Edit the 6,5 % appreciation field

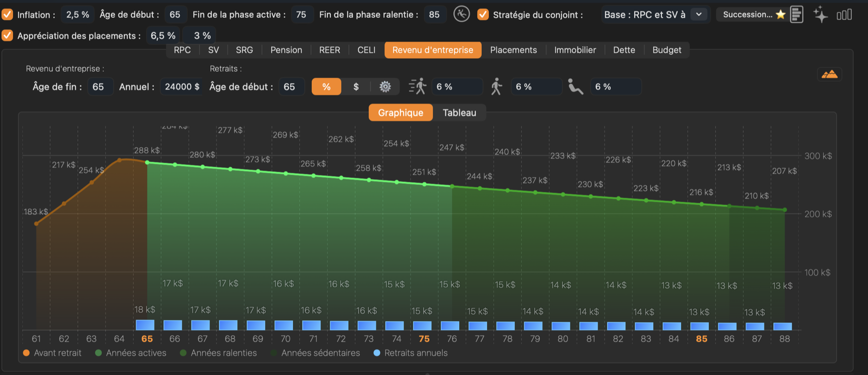[x=163, y=36]
